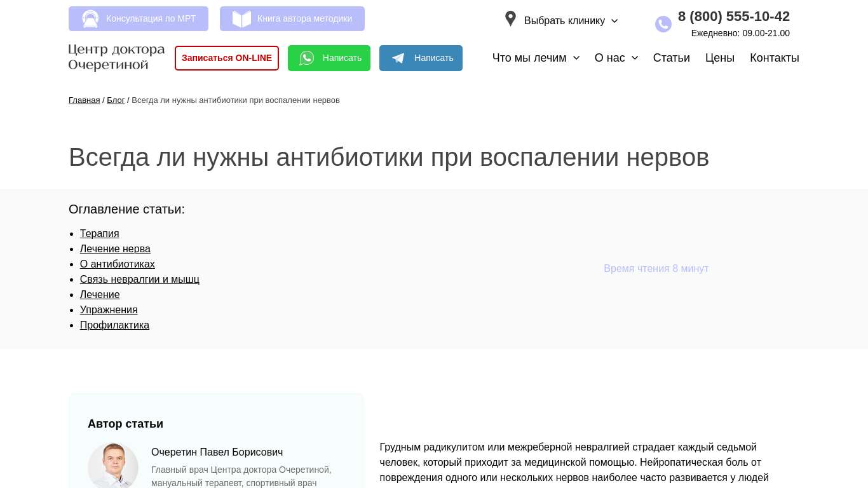Expand the Что мы лечим menu
Viewport: 868px width, 488px height.
click(x=536, y=58)
